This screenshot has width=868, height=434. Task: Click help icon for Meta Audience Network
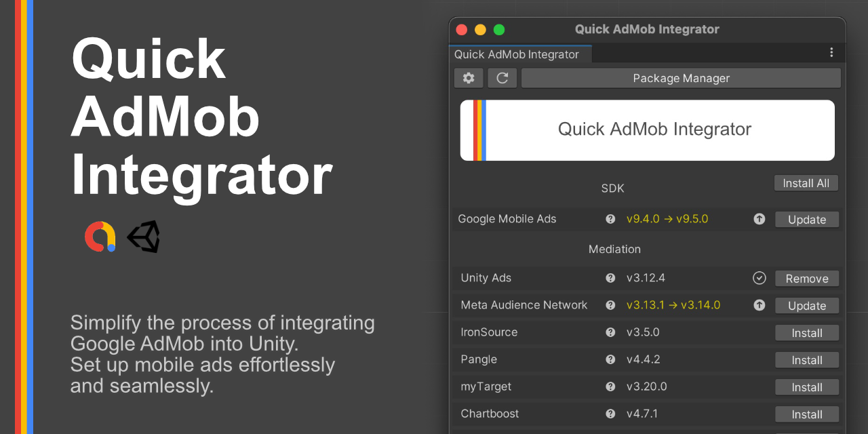[x=610, y=305]
